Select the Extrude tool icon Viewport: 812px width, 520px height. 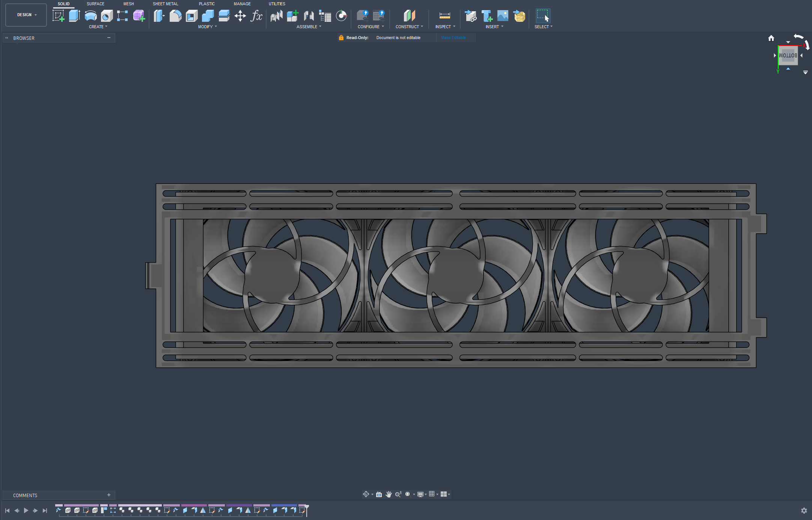coord(74,16)
